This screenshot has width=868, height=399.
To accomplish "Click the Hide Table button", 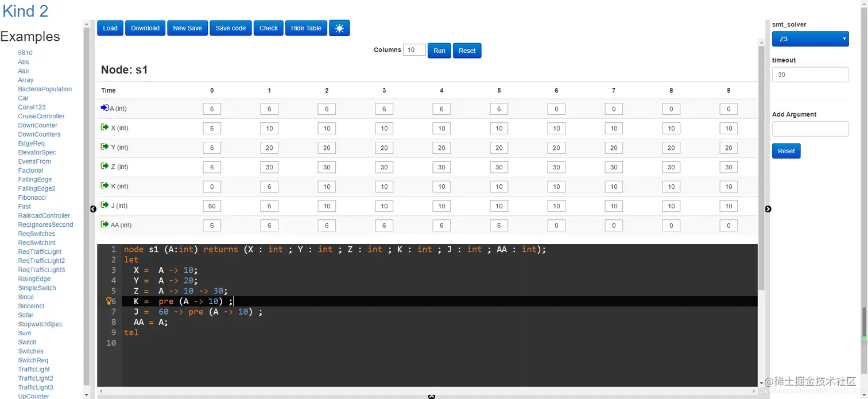I will [306, 28].
